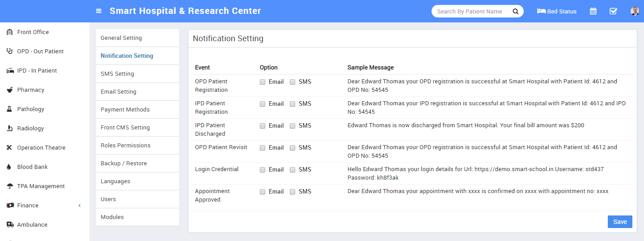Expand the Finance menu chevron

(80, 205)
